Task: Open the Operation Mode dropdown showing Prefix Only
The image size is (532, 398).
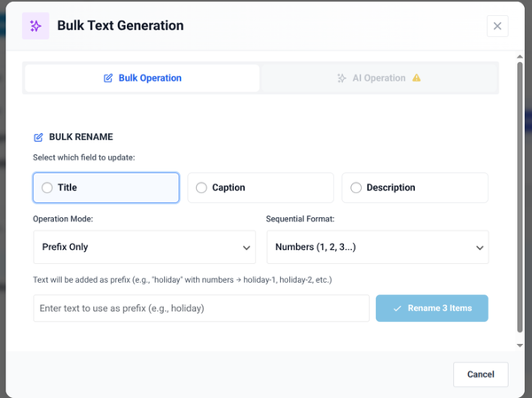Action: 145,247
